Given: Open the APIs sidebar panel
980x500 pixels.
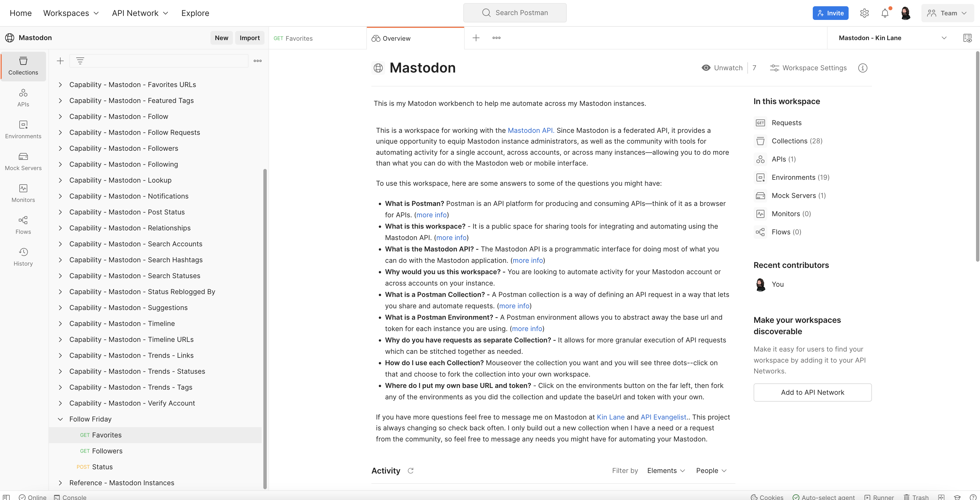Looking at the screenshot, I should click(23, 98).
